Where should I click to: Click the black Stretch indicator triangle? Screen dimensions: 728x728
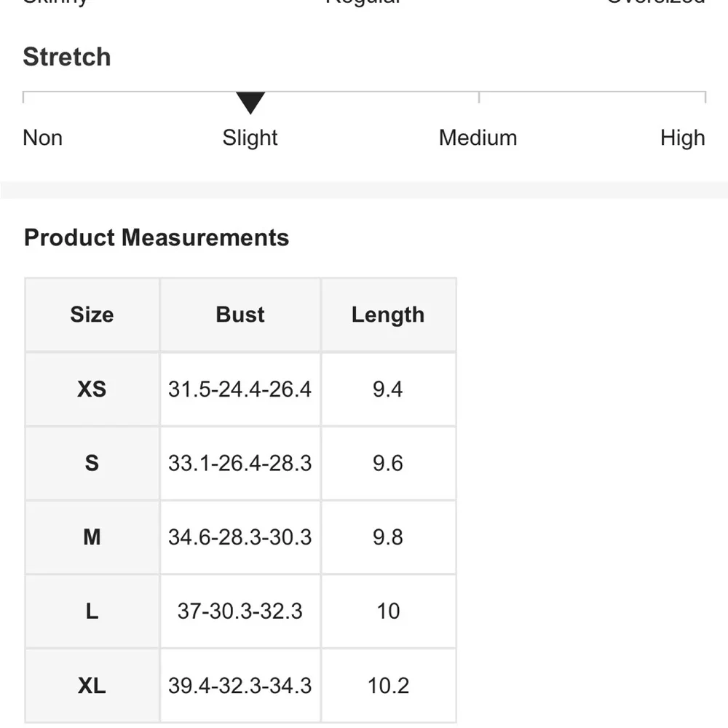click(x=250, y=103)
